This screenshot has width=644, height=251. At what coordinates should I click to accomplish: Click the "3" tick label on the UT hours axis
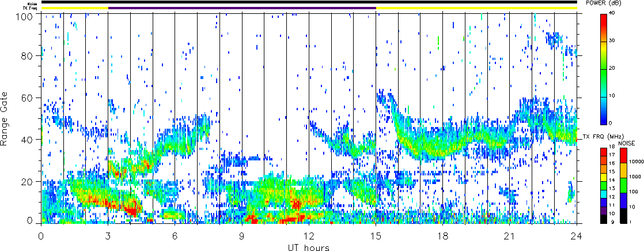pos(108,237)
